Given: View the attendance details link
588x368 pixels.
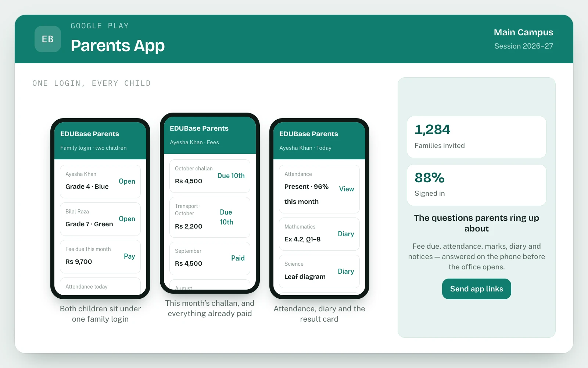Looking at the screenshot, I should [347, 189].
